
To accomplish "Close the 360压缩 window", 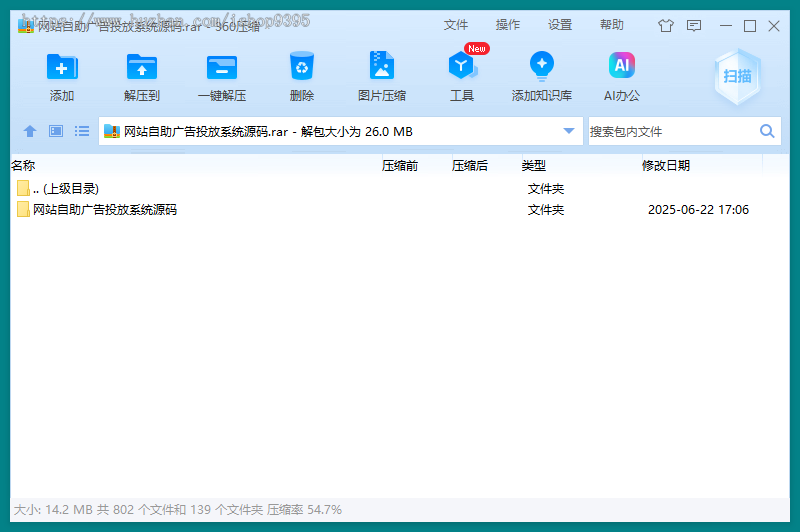I will click(x=774, y=26).
